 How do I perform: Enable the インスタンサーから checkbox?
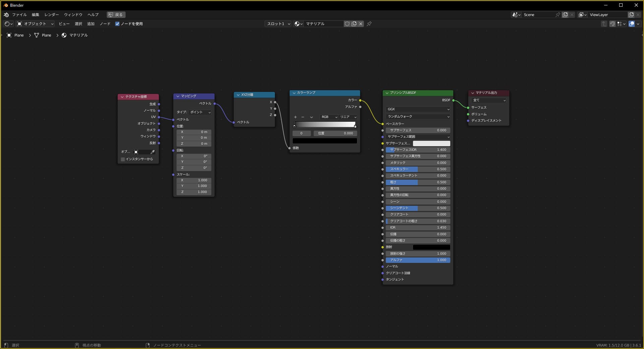pyautogui.click(x=123, y=159)
